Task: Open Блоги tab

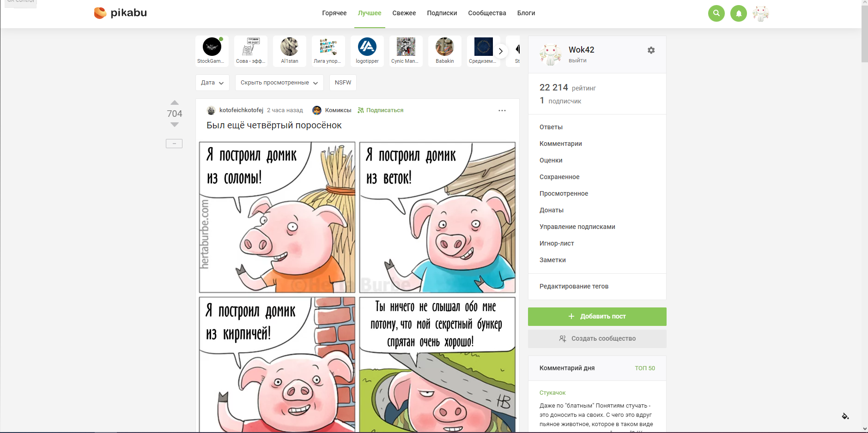Action: point(526,13)
